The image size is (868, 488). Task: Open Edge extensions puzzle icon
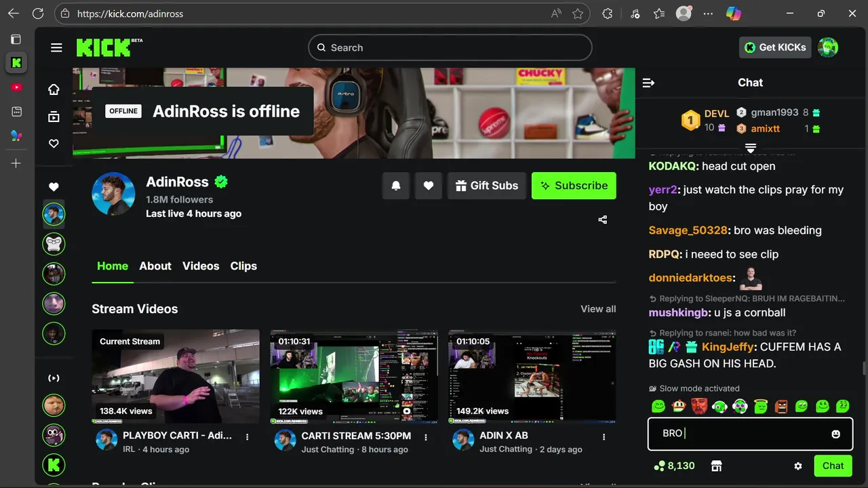click(608, 14)
